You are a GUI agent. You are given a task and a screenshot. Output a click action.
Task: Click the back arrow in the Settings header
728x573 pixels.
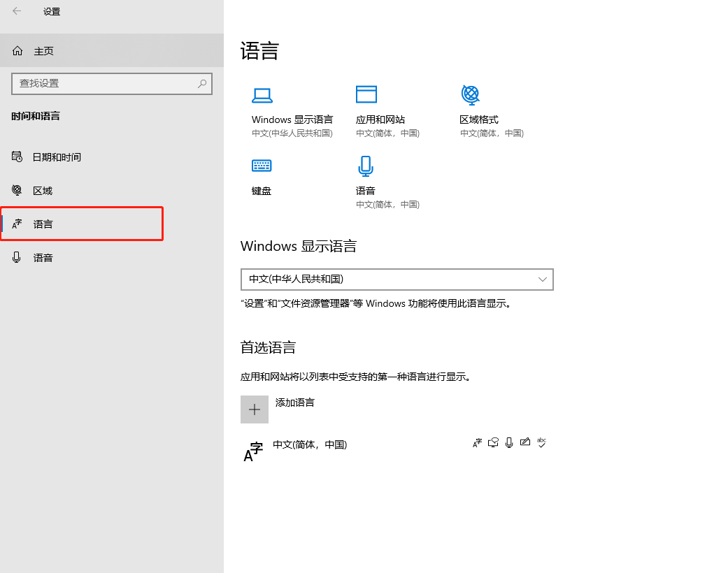point(17,11)
